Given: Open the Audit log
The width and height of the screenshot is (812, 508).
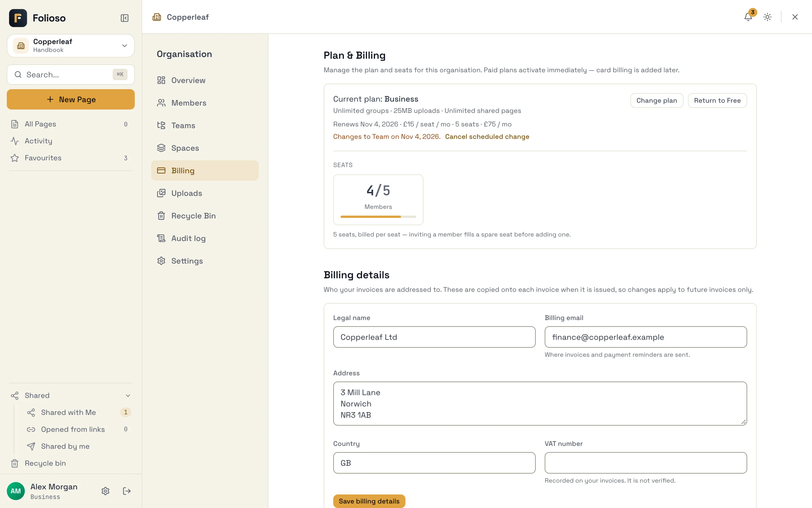Looking at the screenshot, I should click(205, 238).
